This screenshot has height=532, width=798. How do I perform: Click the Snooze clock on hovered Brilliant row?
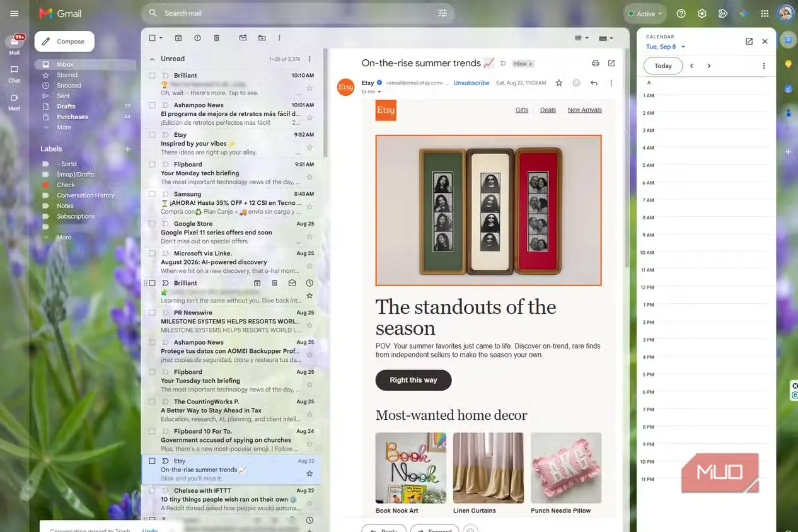point(309,283)
